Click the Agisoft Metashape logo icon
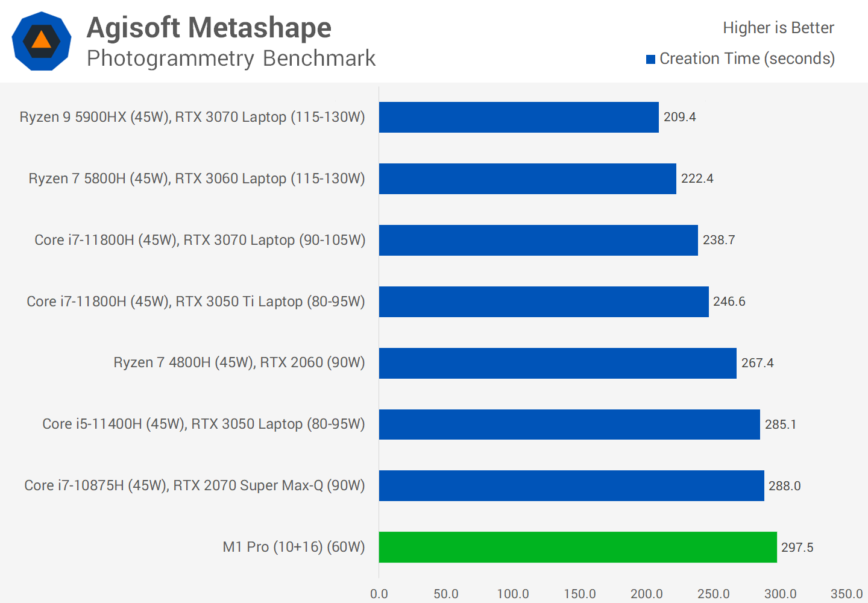The width and height of the screenshot is (868, 603). coord(42,41)
